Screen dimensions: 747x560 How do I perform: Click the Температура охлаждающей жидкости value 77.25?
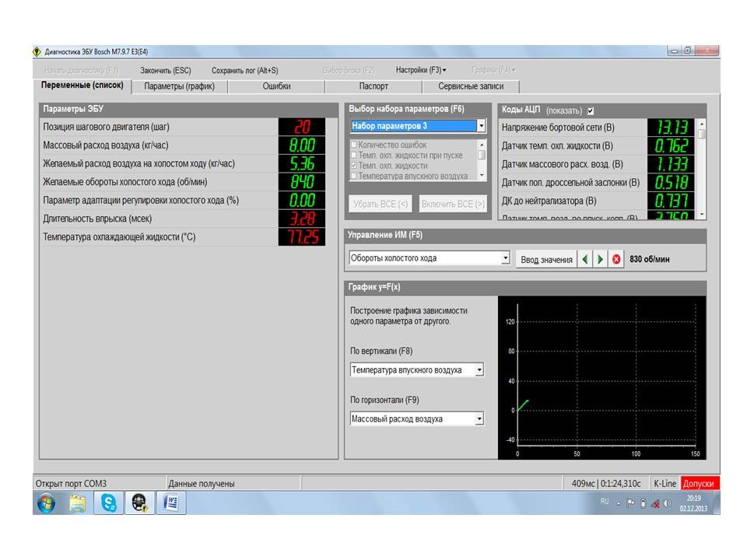point(302,236)
